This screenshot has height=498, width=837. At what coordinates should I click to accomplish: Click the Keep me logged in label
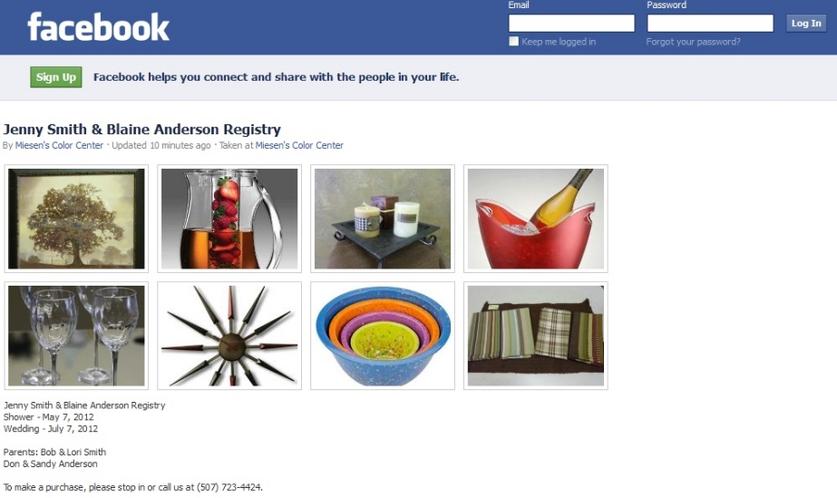(558, 42)
